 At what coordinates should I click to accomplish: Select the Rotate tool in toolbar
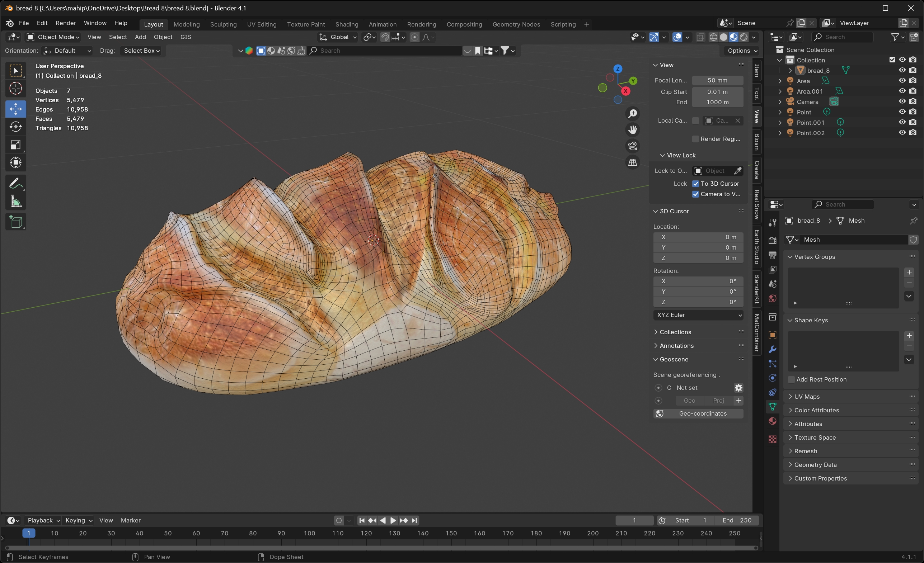point(15,127)
